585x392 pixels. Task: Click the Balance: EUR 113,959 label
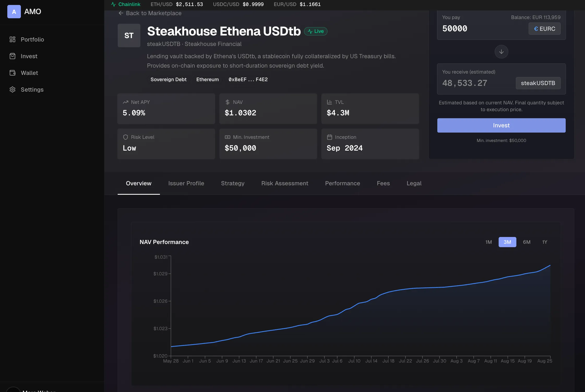535,17
